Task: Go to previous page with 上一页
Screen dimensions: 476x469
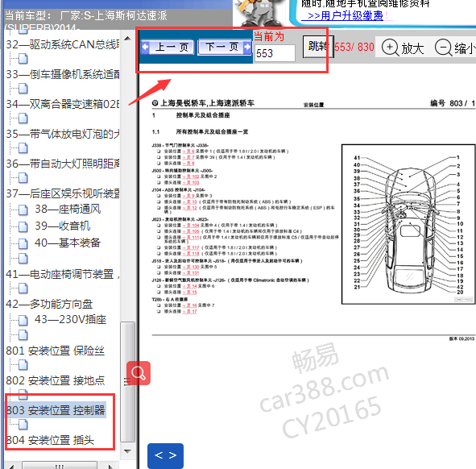Action: [168, 47]
